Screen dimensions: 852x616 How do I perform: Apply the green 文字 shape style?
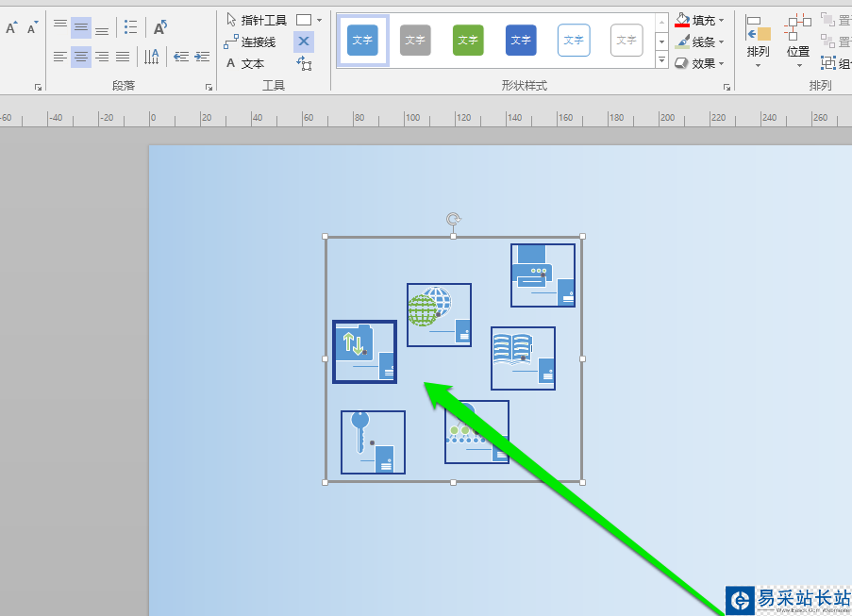click(468, 41)
